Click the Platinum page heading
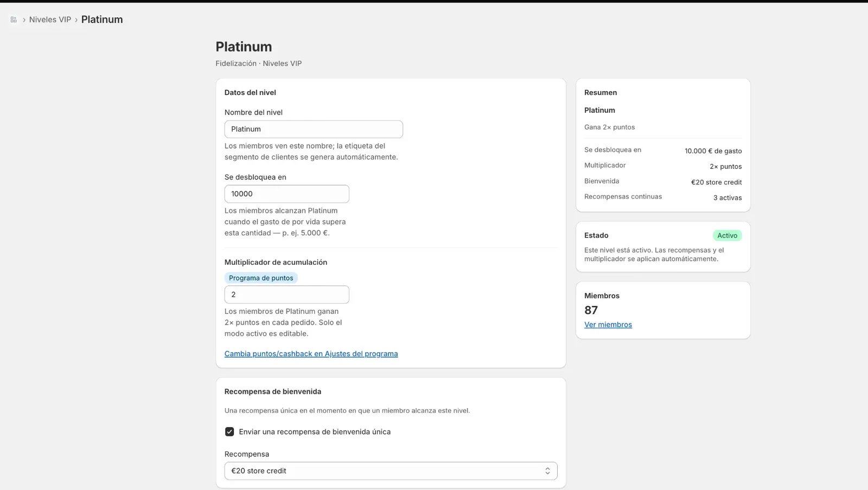Viewport: 868px width, 490px height. click(244, 47)
